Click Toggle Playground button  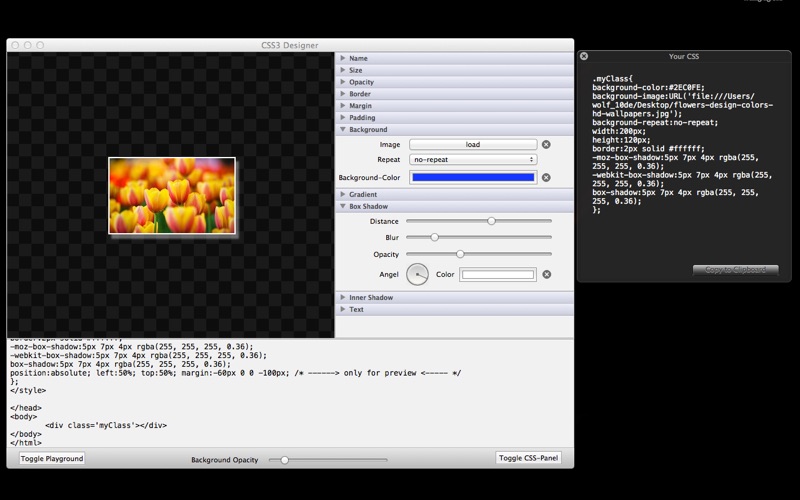point(52,458)
